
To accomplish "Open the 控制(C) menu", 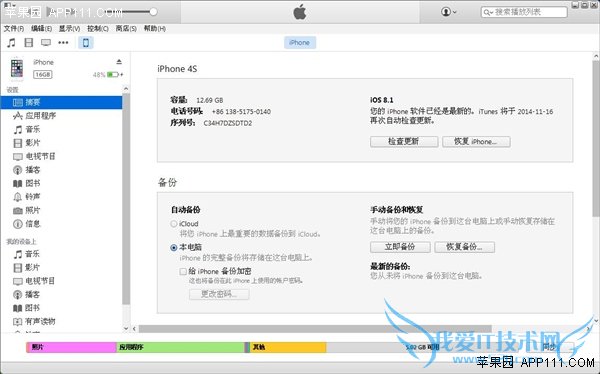I will coord(98,29).
